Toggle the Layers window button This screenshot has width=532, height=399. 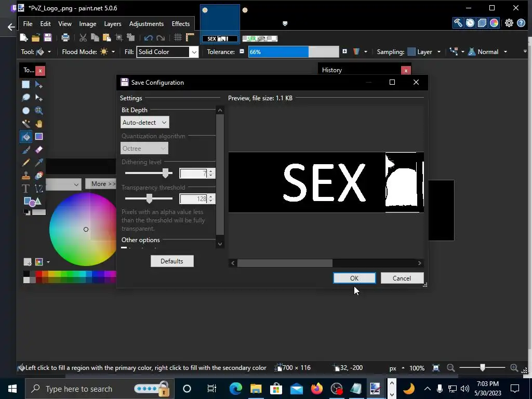coord(482,23)
